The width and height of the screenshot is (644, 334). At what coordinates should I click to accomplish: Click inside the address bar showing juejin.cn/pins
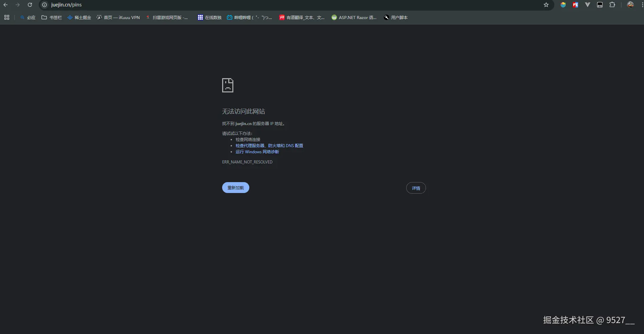(x=67, y=5)
